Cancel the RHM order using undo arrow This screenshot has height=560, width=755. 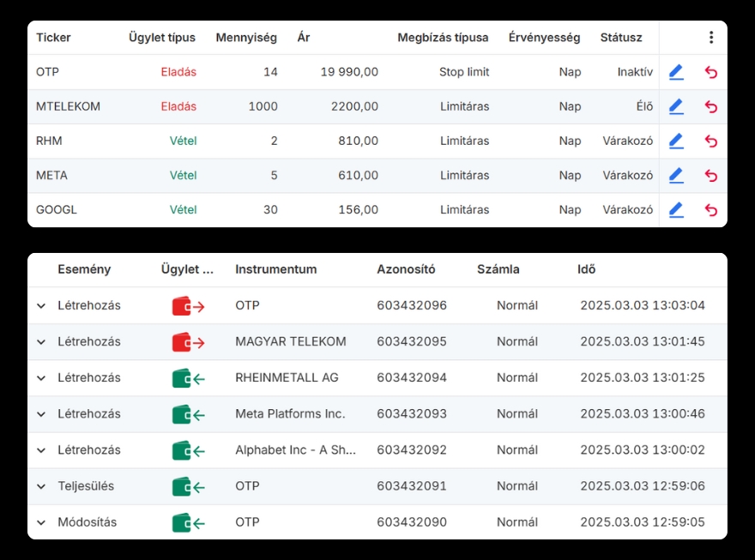coord(710,141)
